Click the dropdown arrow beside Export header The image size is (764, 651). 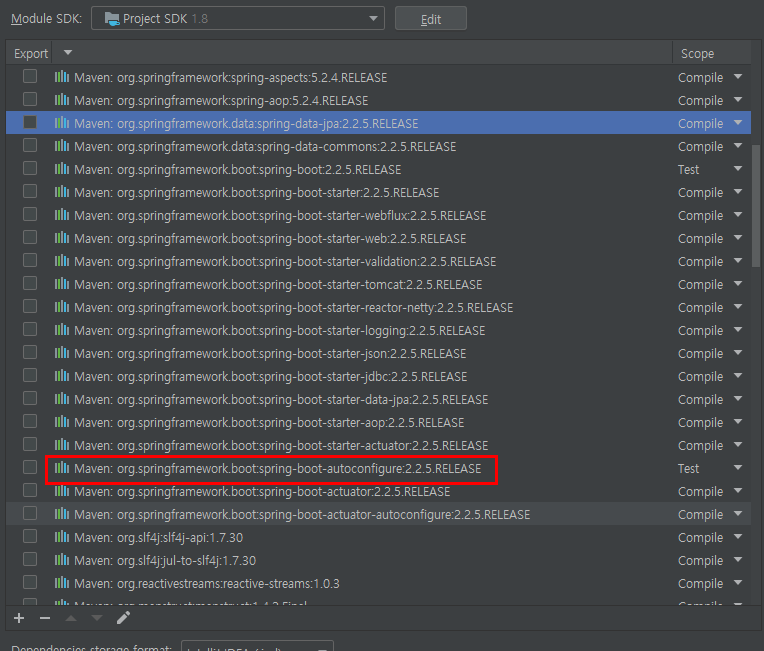[68, 53]
